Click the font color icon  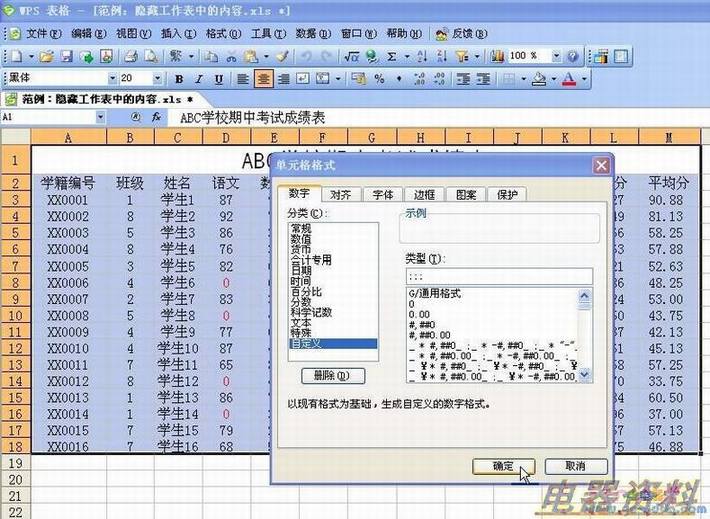[568, 78]
